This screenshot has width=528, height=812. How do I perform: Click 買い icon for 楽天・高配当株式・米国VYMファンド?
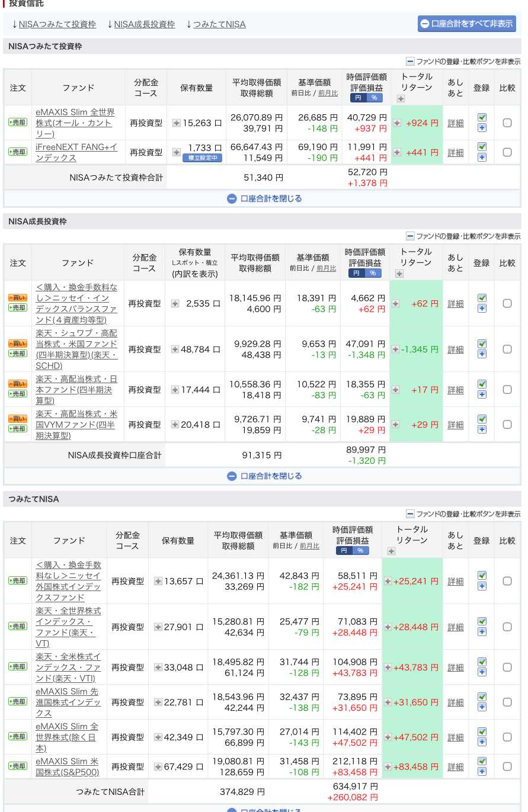point(18,419)
